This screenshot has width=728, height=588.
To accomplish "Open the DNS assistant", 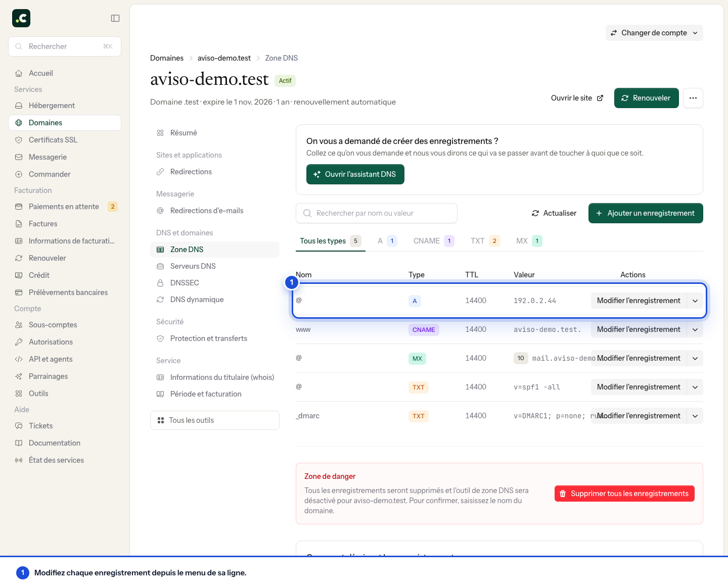I will (355, 174).
